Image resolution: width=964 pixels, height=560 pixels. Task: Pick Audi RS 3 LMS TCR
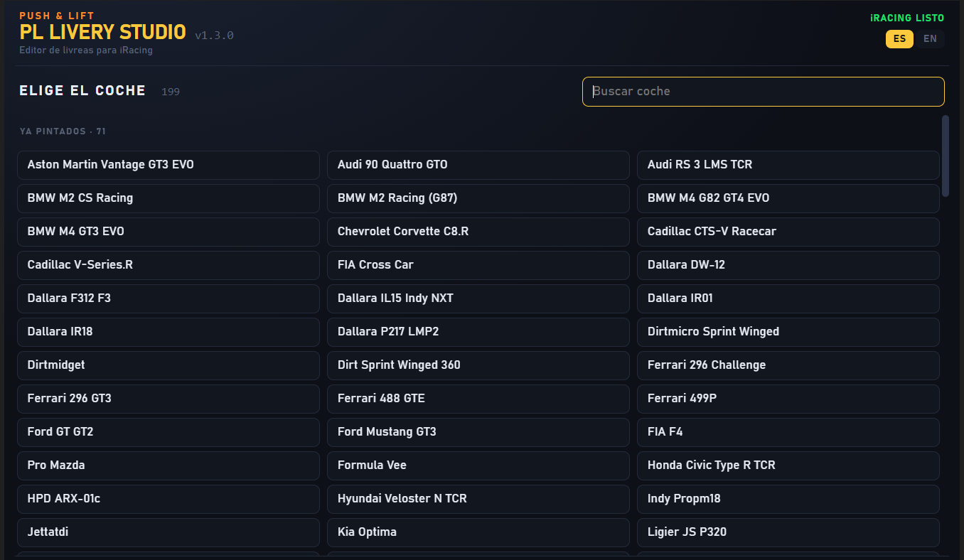click(x=788, y=165)
